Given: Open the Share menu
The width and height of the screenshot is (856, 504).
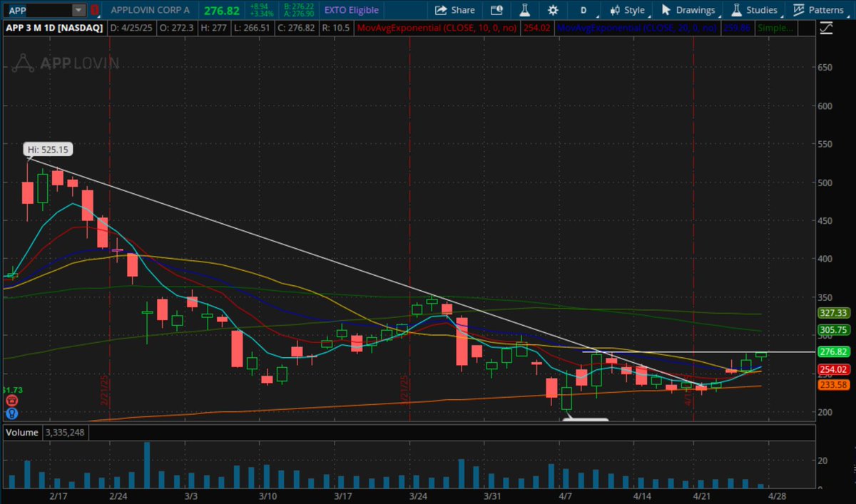Looking at the screenshot, I should click(x=454, y=10).
